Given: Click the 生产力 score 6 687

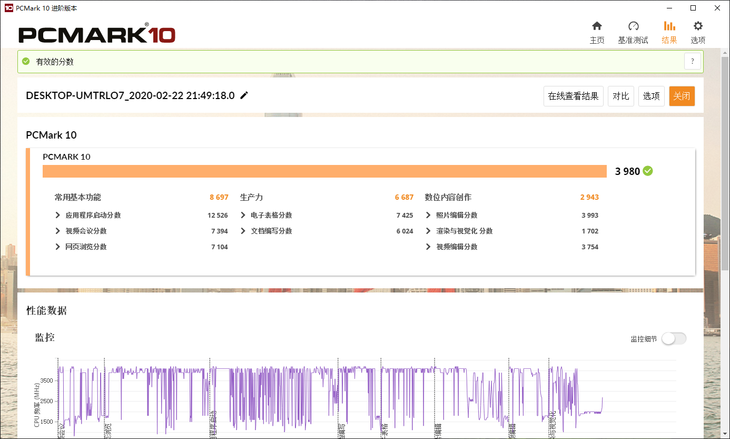Looking at the screenshot, I should (404, 197).
